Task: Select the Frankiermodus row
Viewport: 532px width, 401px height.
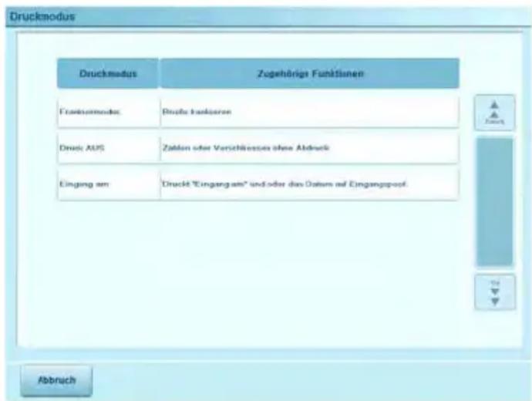Action: click(258, 112)
